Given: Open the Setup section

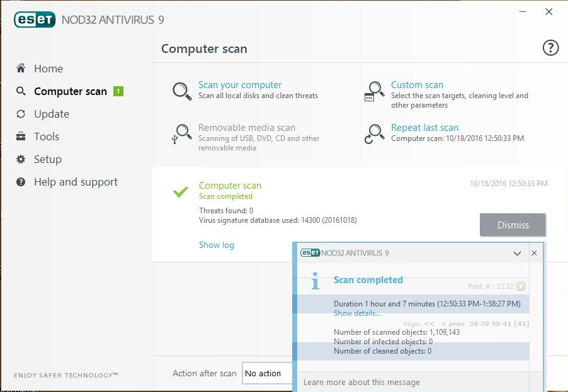Looking at the screenshot, I should (47, 159).
